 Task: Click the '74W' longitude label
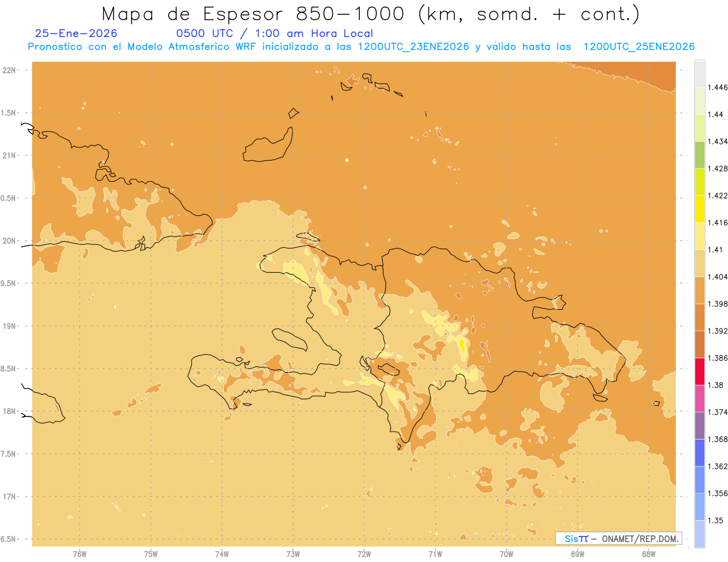click(222, 553)
